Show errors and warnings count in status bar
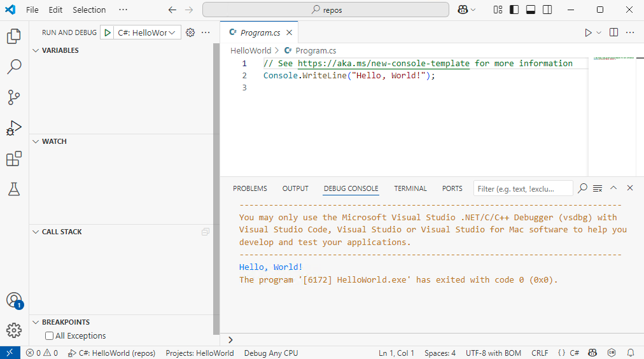Viewport: 644px width, 359px height. pos(42,353)
